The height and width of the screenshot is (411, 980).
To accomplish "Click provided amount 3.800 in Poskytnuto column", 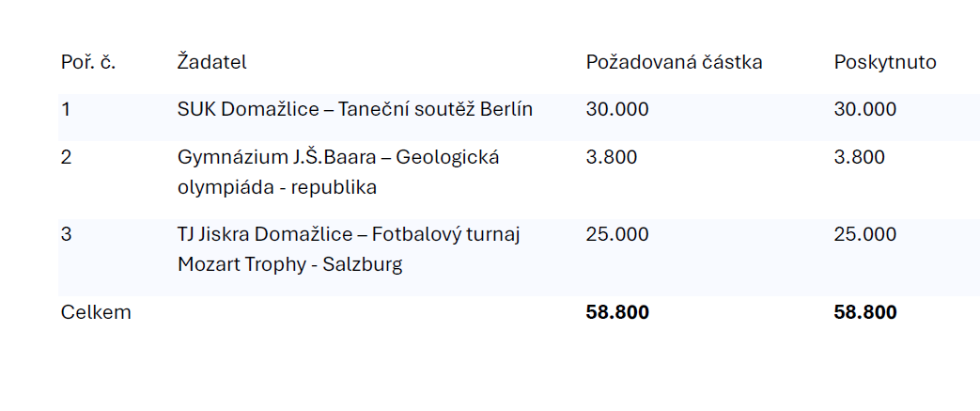I will click(x=860, y=156).
